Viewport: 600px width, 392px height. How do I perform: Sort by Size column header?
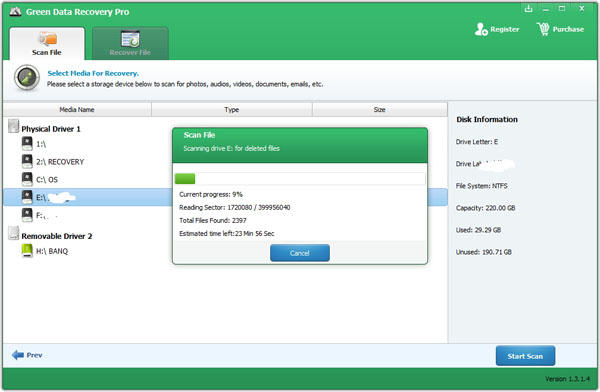point(380,109)
